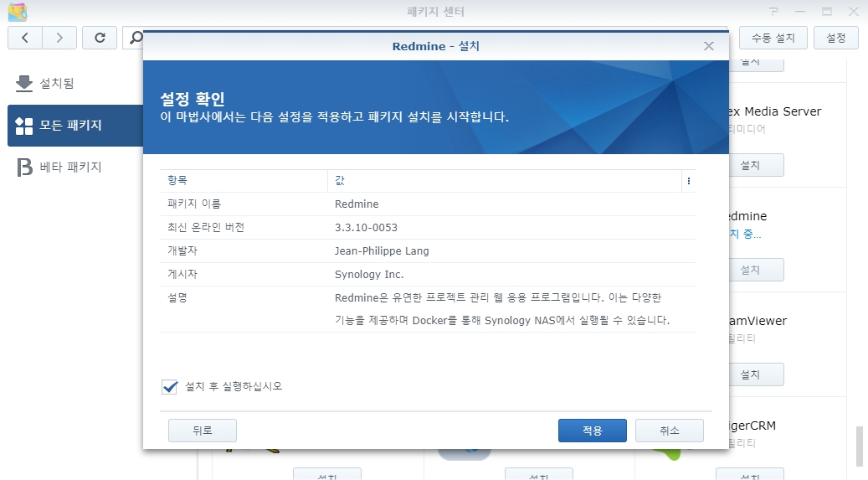
Task: Open the Package Center app icon
Action: (x=18, y=12)
